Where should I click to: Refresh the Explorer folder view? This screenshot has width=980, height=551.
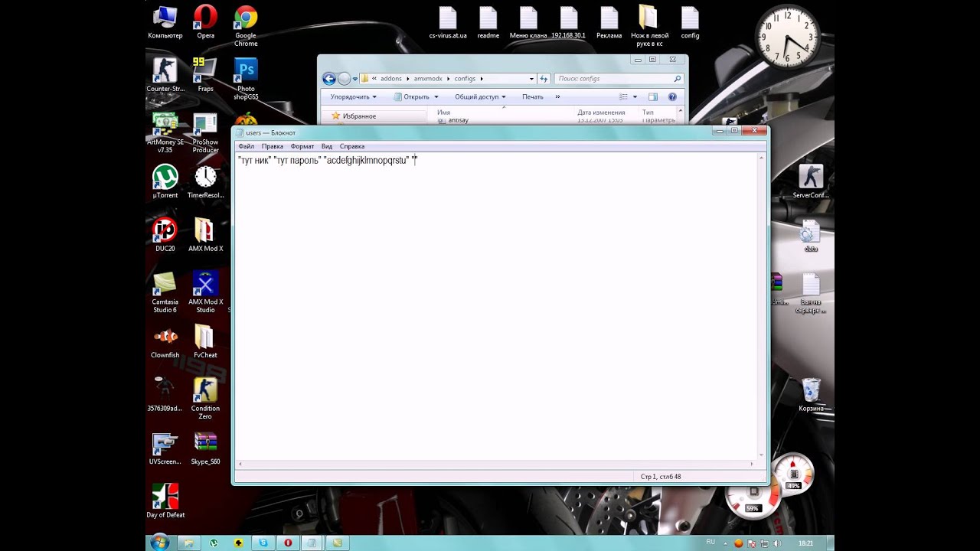coord(544,79)
